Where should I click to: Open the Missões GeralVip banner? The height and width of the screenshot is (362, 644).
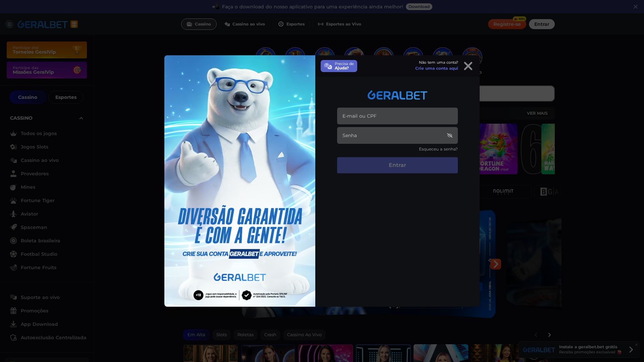pyautogui.click(x=47, y=70)
